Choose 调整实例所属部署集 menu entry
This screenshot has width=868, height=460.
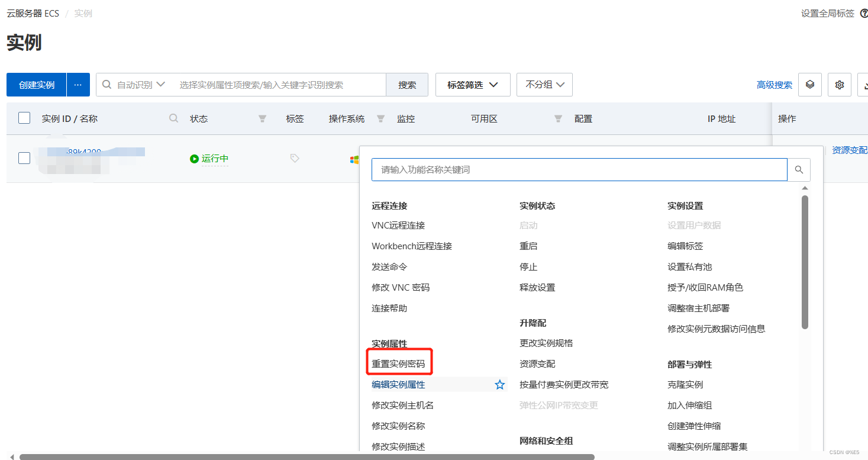708,447
